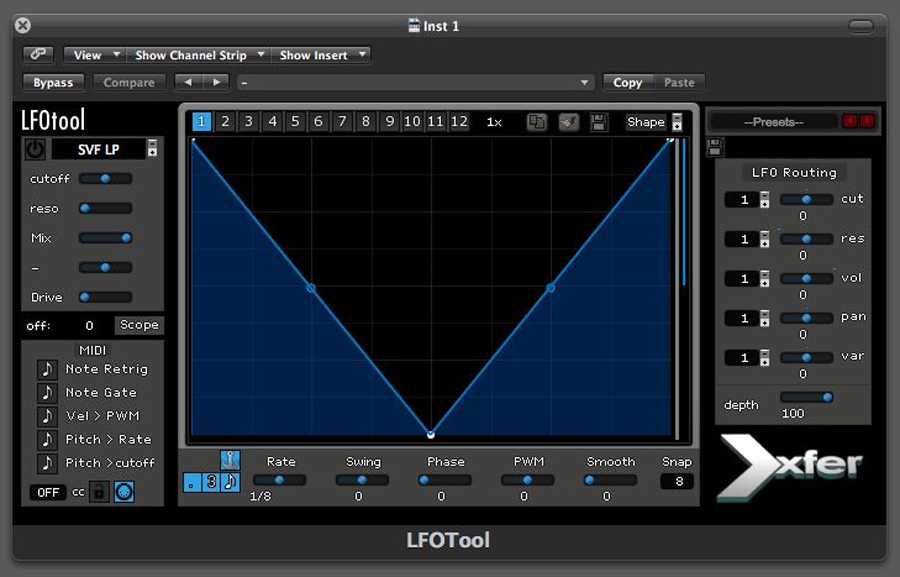Click the 1x graph multiplier
This screenshot has height=577, width=900.
[494, 122]
